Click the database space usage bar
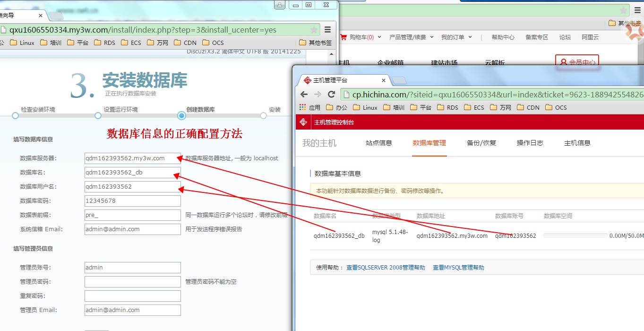The width and height of the screenshot is (644, 331). (575, 235)
